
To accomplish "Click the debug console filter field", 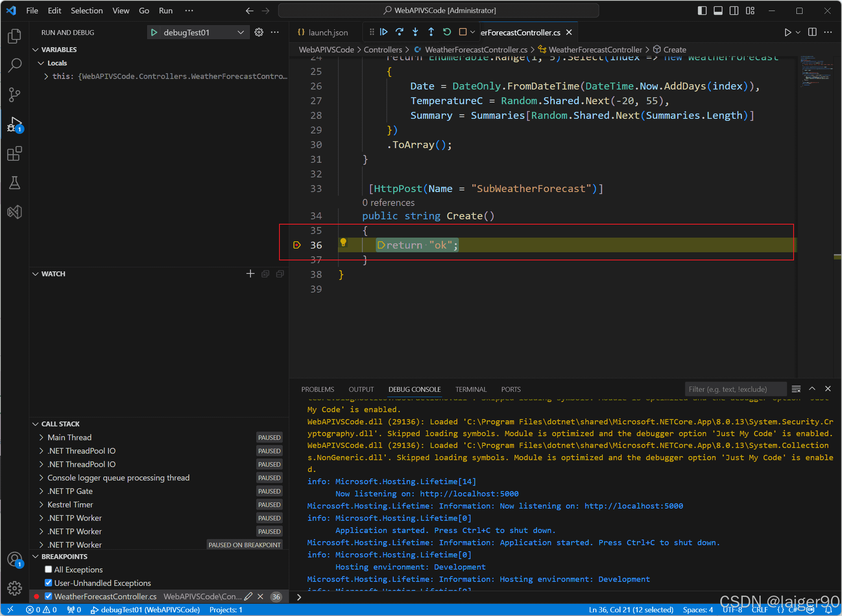I will click(735, 389).
